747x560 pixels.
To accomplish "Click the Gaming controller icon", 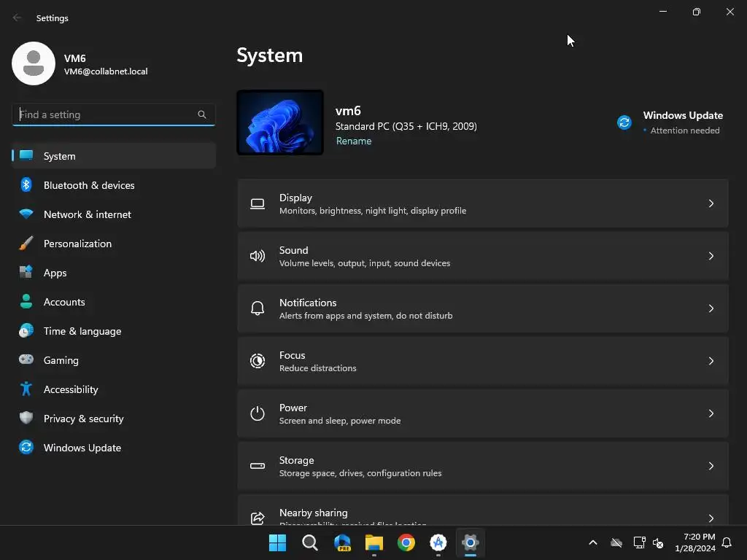I will pyautogui.click(x=26, y=359).
